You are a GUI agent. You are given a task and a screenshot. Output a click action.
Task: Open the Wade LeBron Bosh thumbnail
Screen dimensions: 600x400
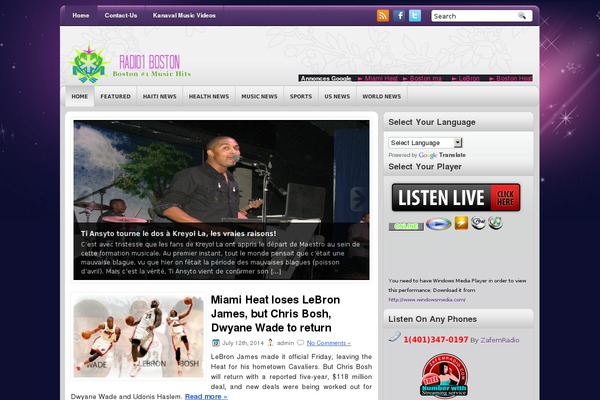pos(139,336)
